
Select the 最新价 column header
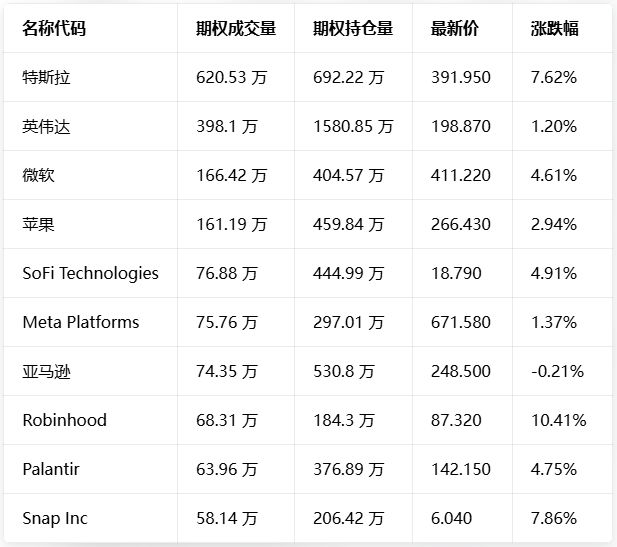455,29
